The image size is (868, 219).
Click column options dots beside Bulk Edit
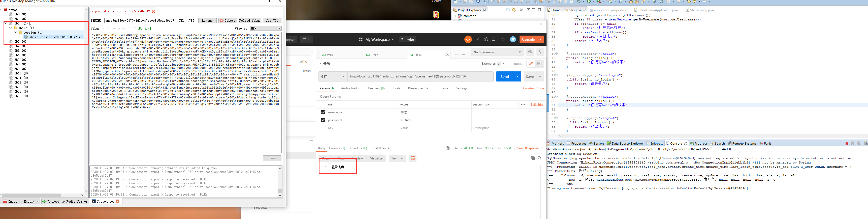pos(523,104)
